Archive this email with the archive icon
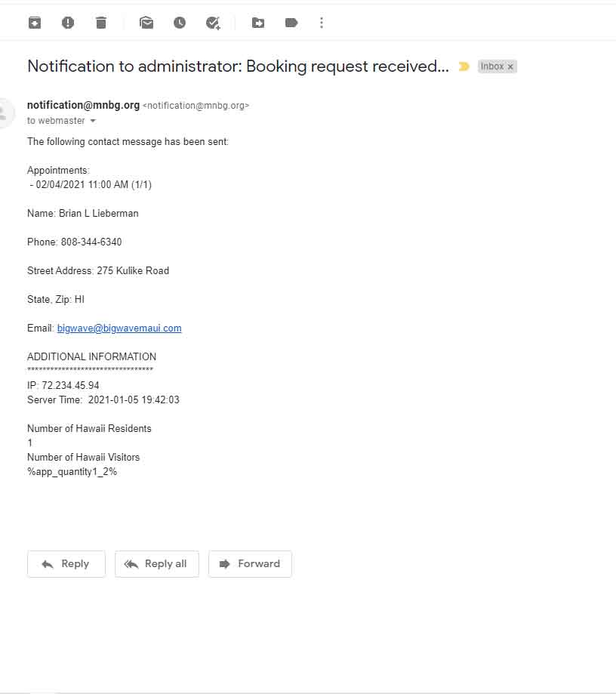Screen dimensions: 616x694 click(35, 23)
